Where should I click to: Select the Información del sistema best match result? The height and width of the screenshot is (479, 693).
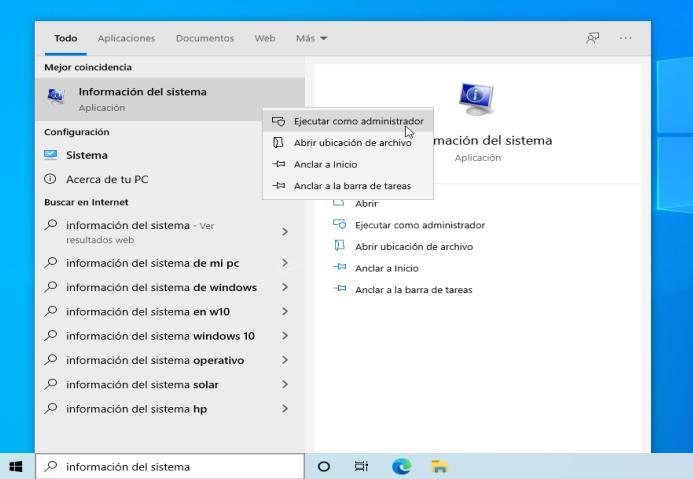(x=170, y=99)
